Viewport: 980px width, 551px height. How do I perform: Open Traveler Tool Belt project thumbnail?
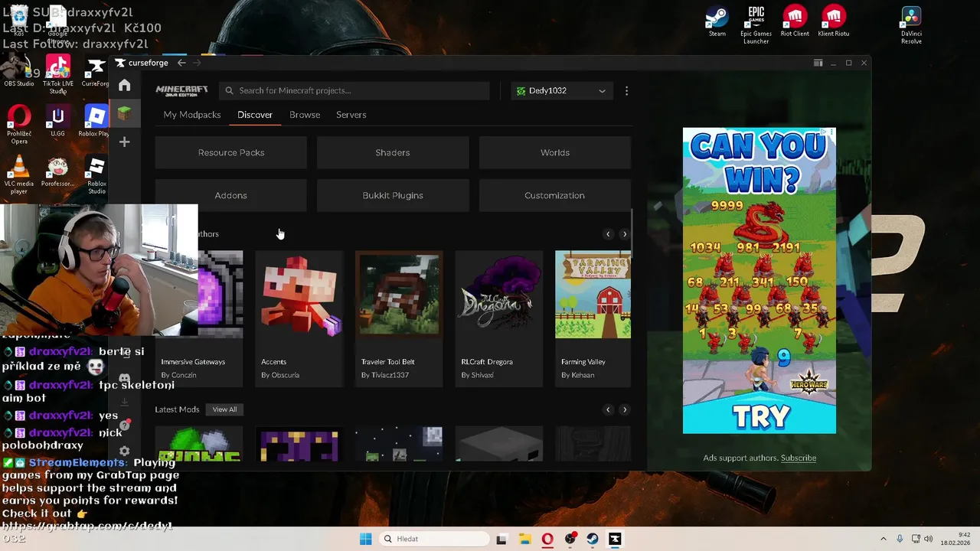pyautogui.click(x=399, y=295)
